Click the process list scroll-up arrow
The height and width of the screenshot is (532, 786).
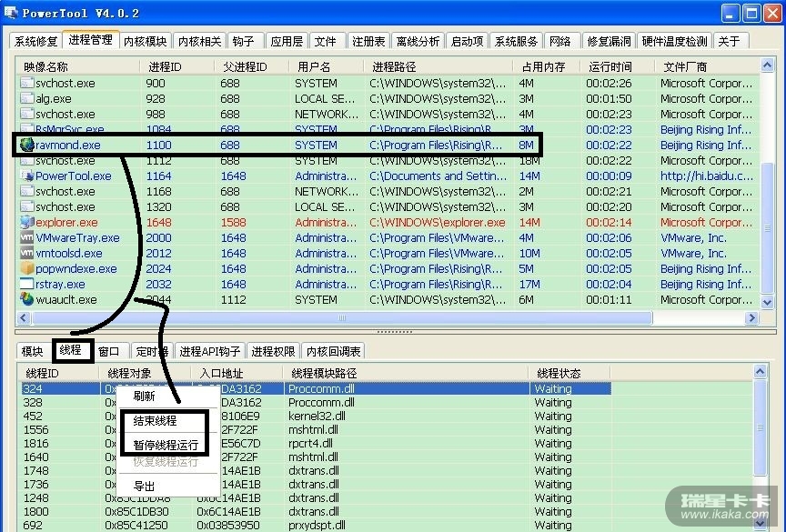pyautogui.click(x=767, y=65)
